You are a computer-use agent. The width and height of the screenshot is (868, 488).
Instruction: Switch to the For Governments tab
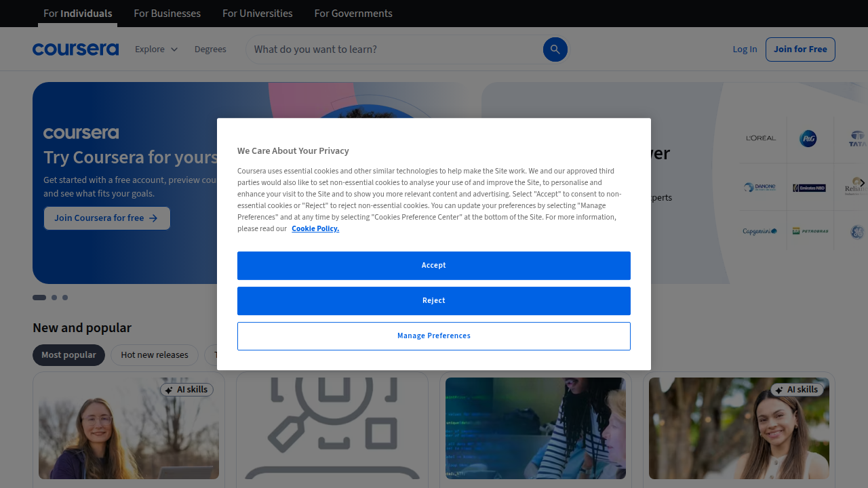tap(353, 14)
